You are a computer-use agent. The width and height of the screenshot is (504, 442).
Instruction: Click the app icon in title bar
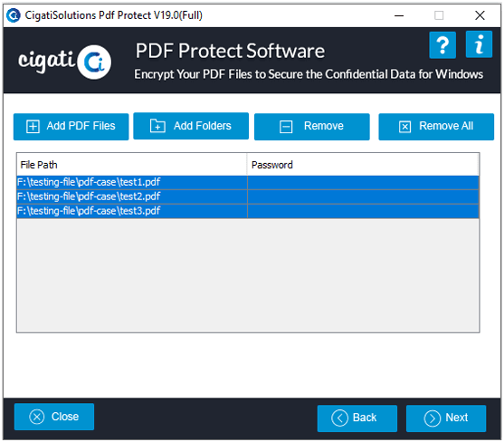[x=14, y=15]
